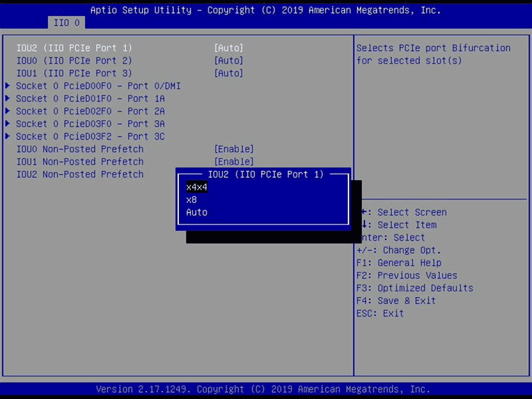Select IOU2 Non-Posted Prefetch setting label

pyautogui.click(x=80, y=174)
